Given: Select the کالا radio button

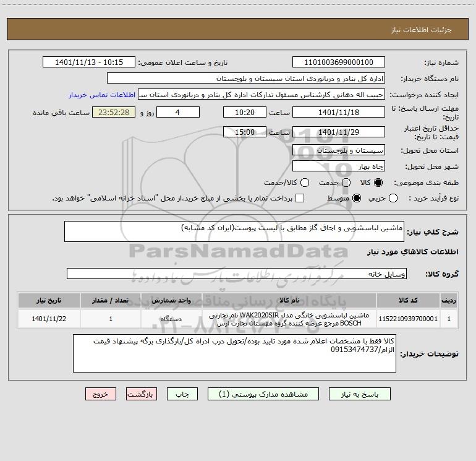Looking at the screenshot, I should tap(378, 183).
